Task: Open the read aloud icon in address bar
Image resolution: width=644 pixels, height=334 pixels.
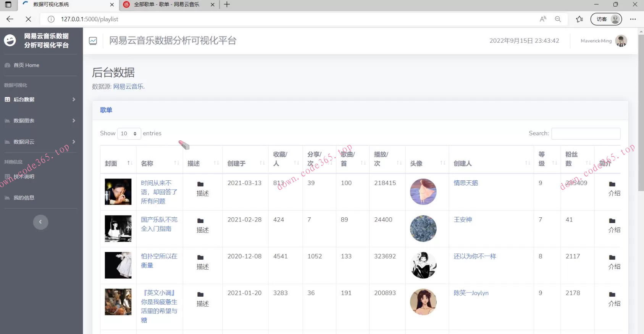Action: [543, 19]
